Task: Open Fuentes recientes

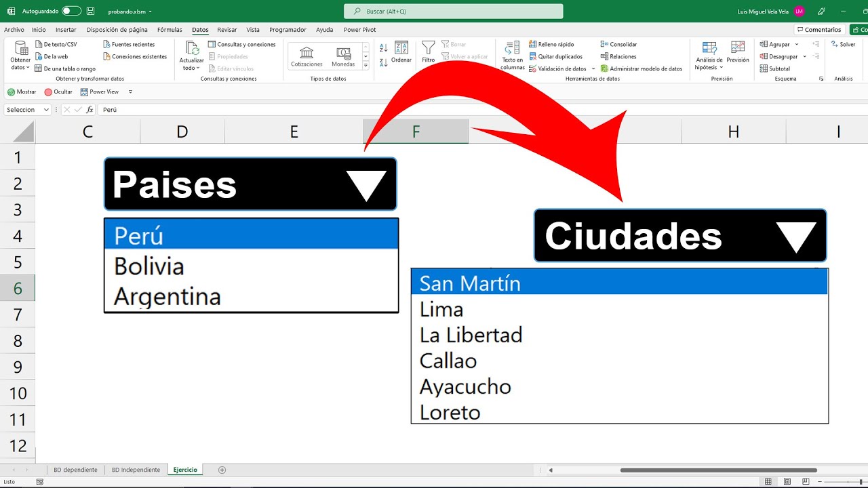Action: point(129,44)
